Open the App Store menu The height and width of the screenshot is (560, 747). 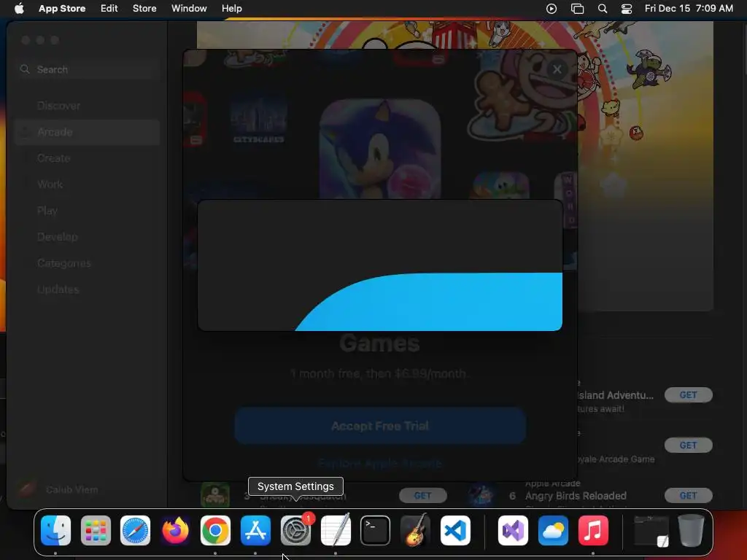[x=62, y=8]
